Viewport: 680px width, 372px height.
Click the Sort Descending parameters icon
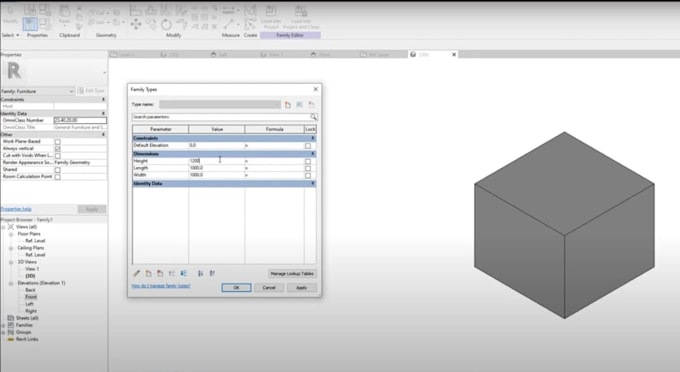point(212,273)
